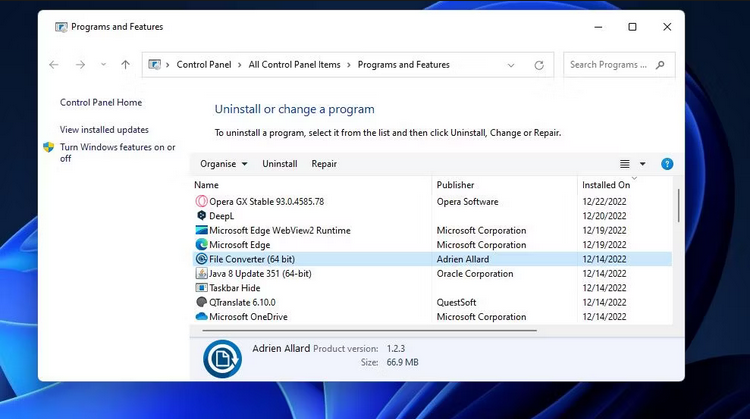The height and width of the screenshot is (419, 750).
Task: Go forward with the right arrow
Action: 80,65
